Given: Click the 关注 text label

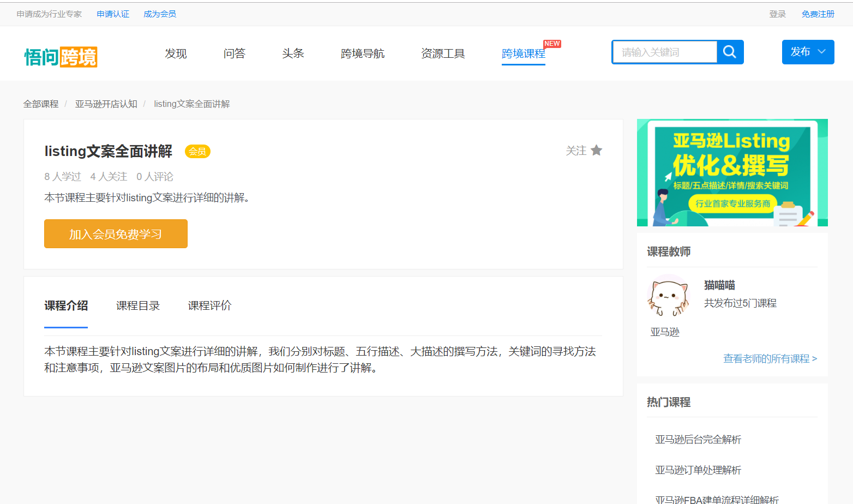Looking at the screenshot, I should click(576, 151).
